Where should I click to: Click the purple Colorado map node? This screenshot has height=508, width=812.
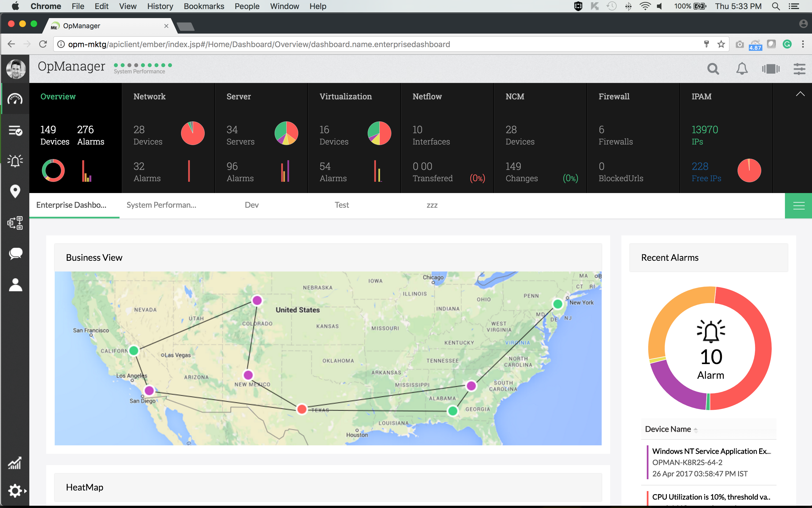coord(257,300)
